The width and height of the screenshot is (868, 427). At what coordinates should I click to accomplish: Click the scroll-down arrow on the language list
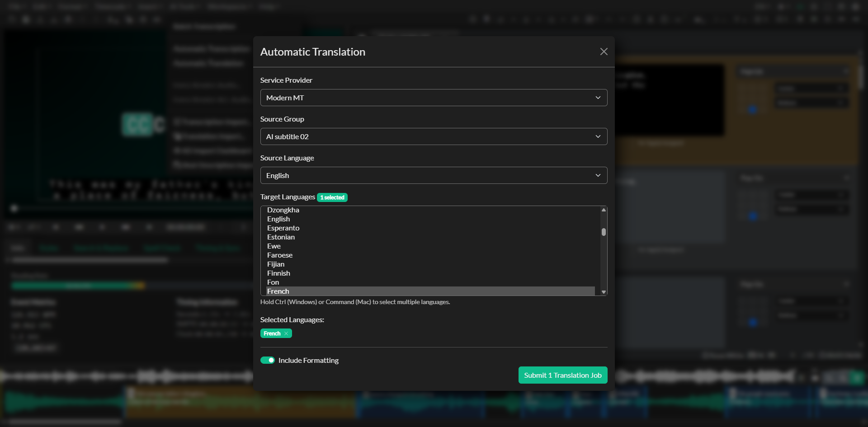pos(603,292)
